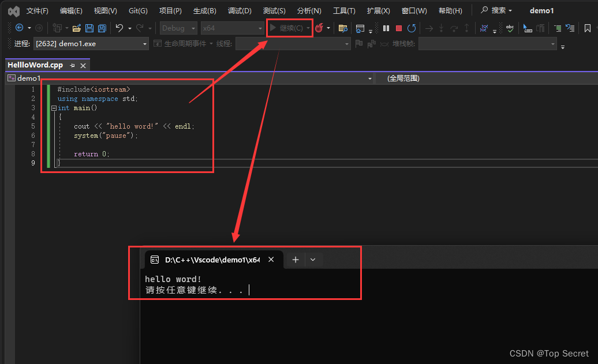This screenshot has width=598, height=364.
Task: Click the step over icon
Action: coord(454,28)
